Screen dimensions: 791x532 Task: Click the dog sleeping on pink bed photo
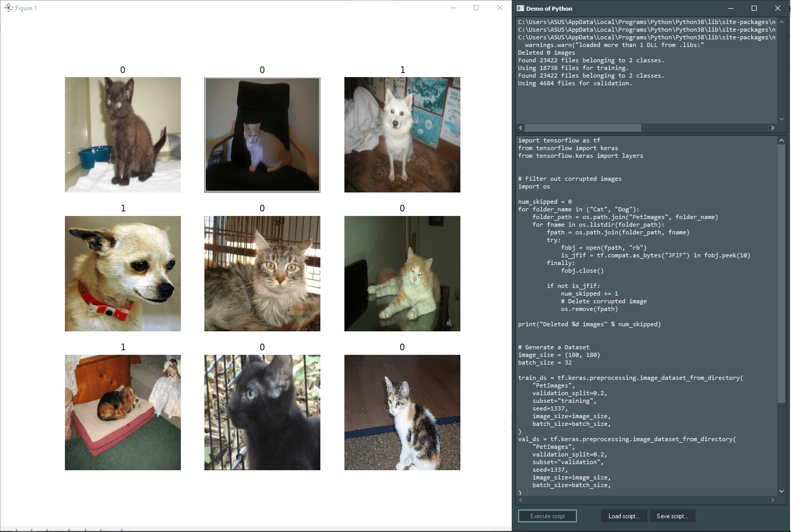click(123, 412)
